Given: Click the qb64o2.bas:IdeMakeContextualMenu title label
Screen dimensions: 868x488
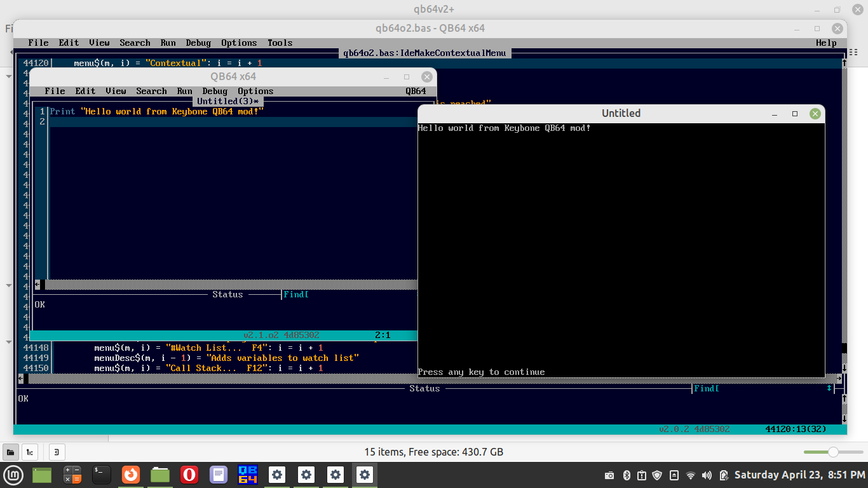Looking at the screenshot, I should coord(424,53).
